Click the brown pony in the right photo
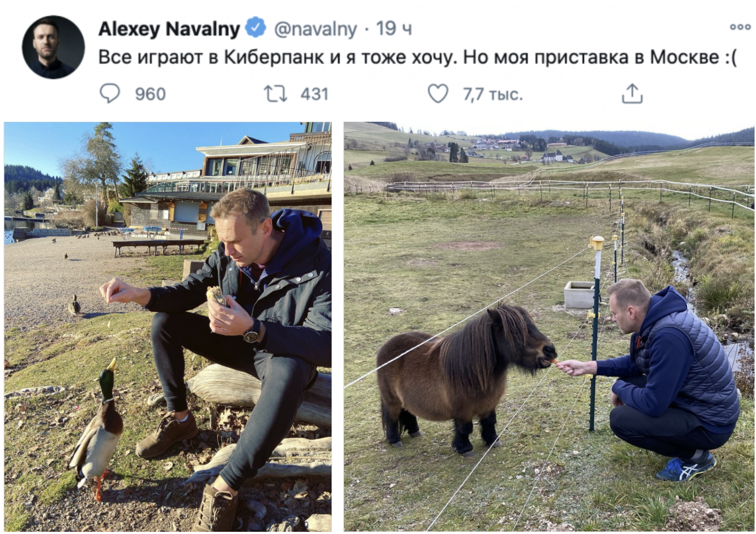This screenshot has height=534, width=756. point(466,377)
